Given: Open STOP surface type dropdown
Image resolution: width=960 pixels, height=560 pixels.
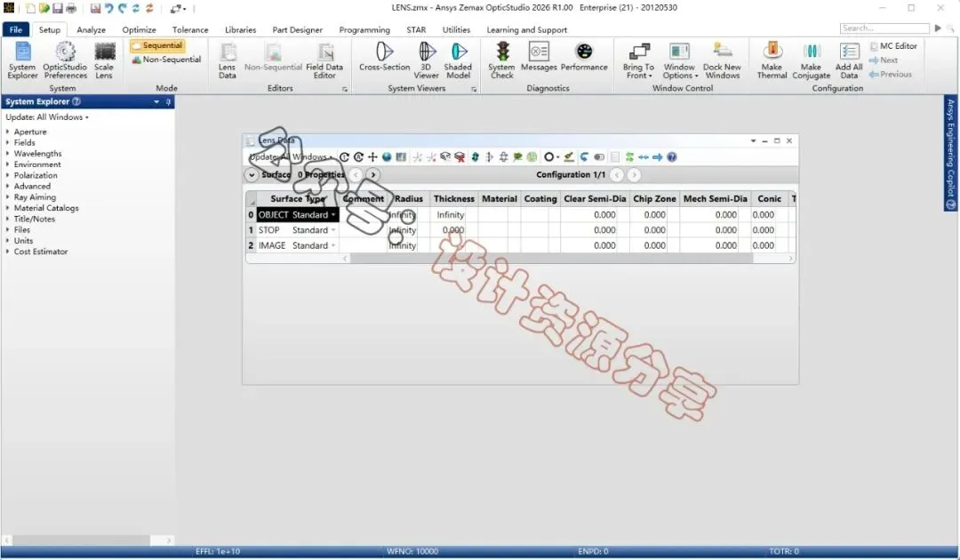Looking at the screenshot, I should point(333,230).
